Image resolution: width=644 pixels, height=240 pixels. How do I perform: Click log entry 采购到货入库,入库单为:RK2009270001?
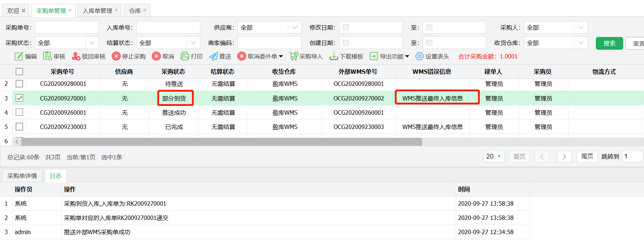click(x=115, y=203)
